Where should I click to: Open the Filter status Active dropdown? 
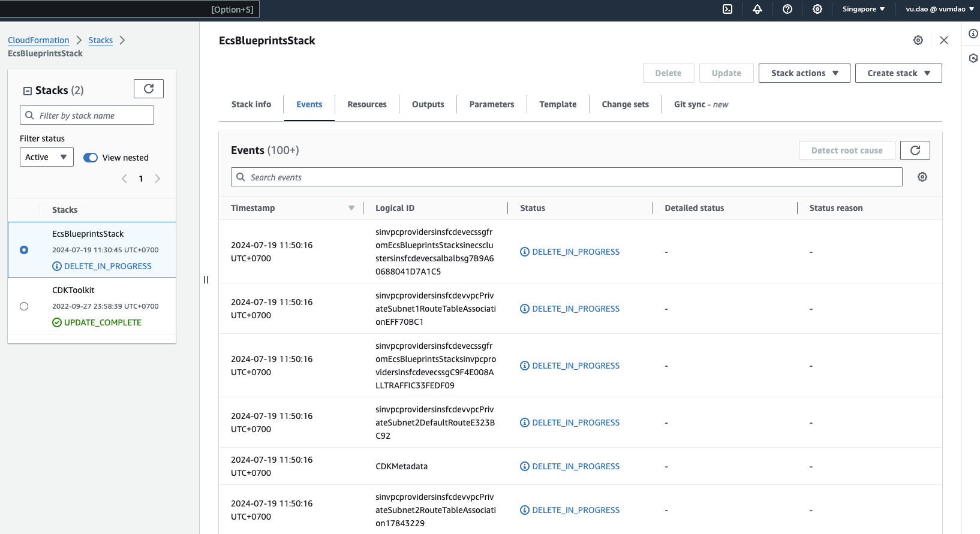(x=47, y=157)
